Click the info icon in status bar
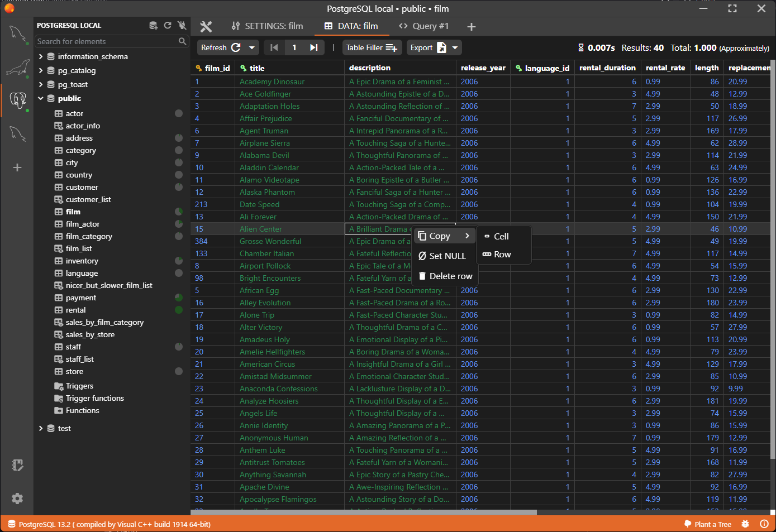The width and height of the screenshot is (776, 532). point(764,524)
